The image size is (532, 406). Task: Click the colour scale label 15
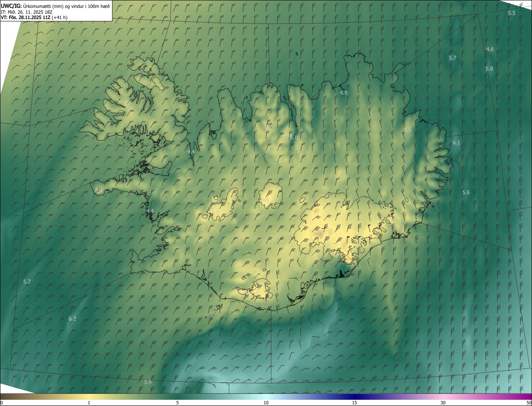[355, 403]
